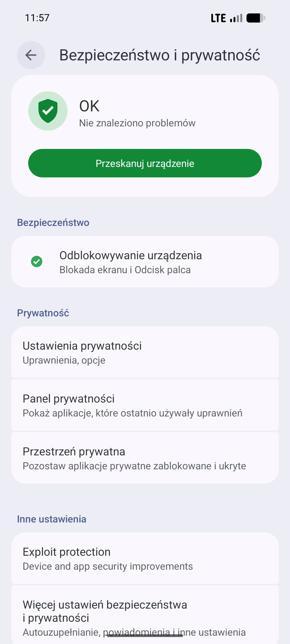This screenshot has width=290, height=644.
Task: Tap the green checkmark beside Odblokowywanie urządzenia
Action: point(37,262)
